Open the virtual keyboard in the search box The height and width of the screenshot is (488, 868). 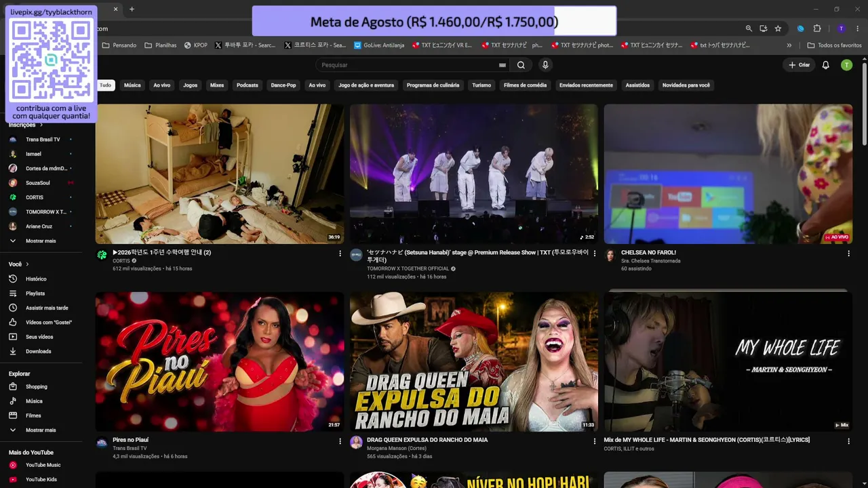pos(502,65)
